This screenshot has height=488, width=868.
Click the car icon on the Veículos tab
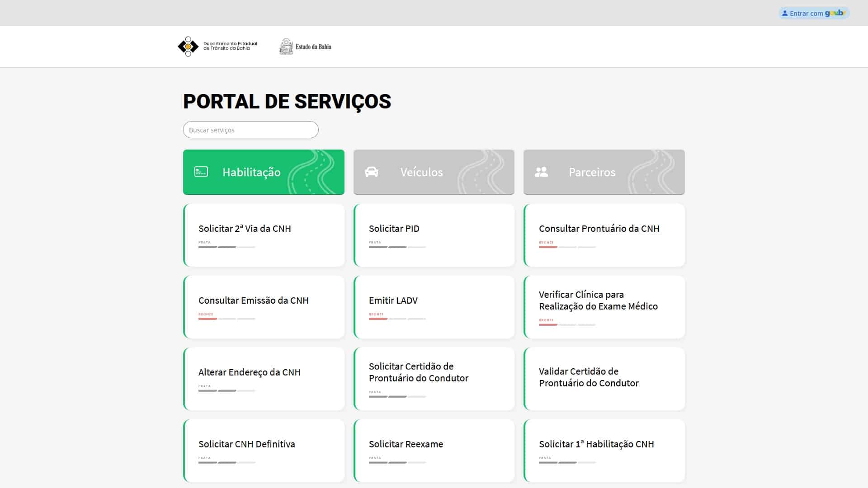pos(371,172)
